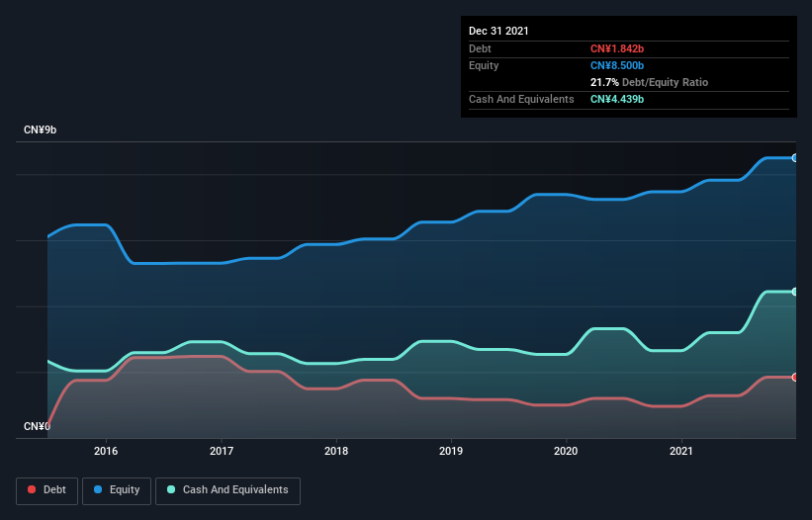Image resolution: width=812 pixels, height=520 pixels.
Task: Select the Debt endpoint marker at Dec 2021
Action: pyautogui.click(x=795, y=378)
